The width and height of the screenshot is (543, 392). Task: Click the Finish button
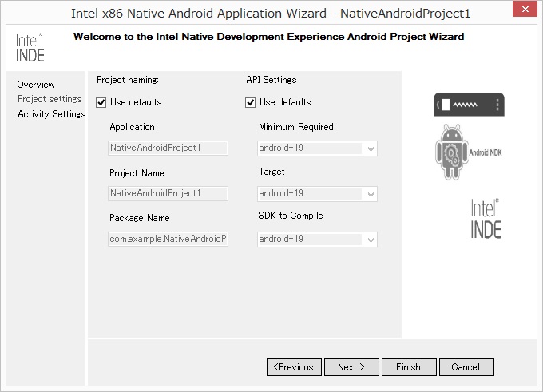click(x=407, y=367)
